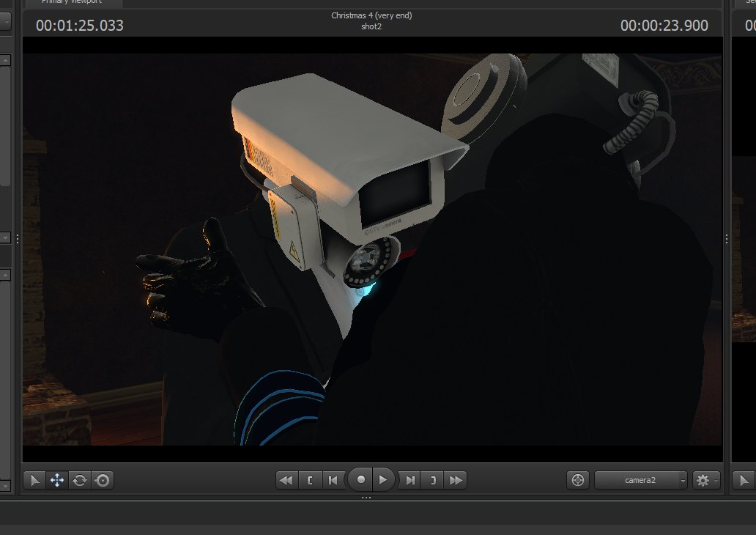Start playback with the Play button
The image size is (756, 535).
click(x=383, y=479)
